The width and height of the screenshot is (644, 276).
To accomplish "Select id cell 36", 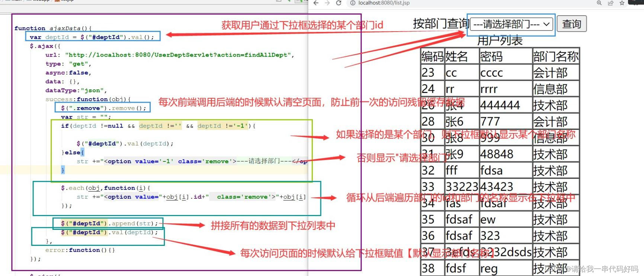I will pos(433,236).
